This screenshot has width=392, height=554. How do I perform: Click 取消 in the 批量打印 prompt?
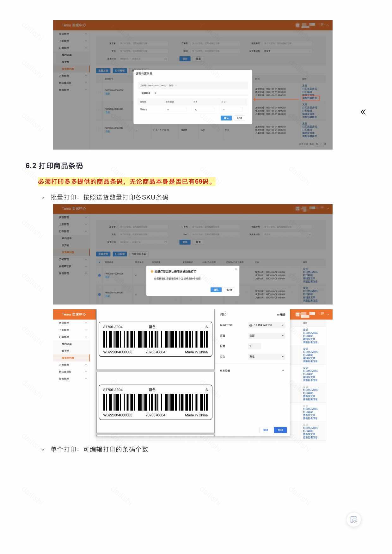click(230, 290)
